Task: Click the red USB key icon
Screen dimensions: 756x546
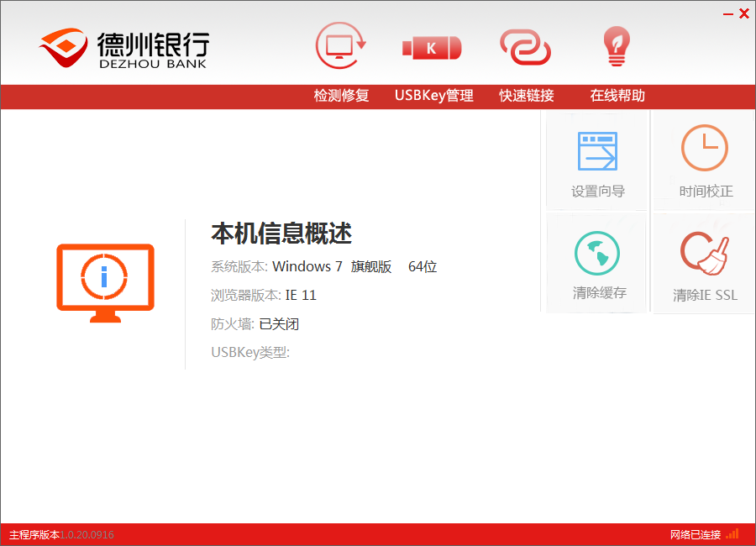Action: point(432,48)
